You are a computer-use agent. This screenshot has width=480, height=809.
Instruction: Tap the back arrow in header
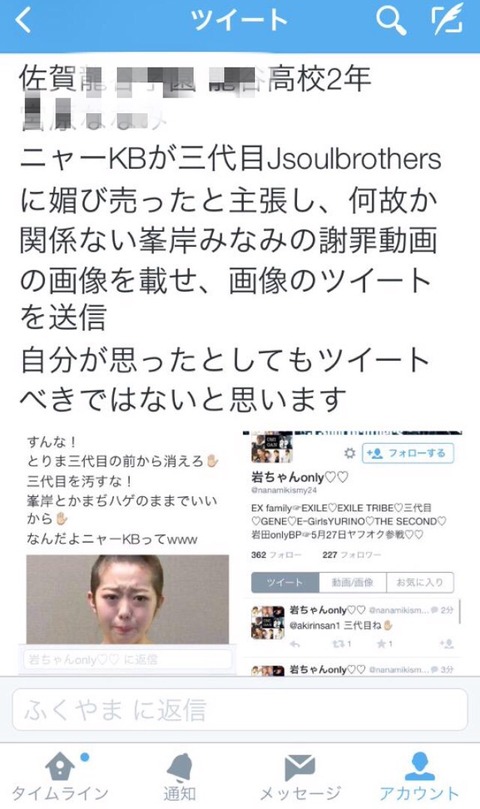click(23, 21)
